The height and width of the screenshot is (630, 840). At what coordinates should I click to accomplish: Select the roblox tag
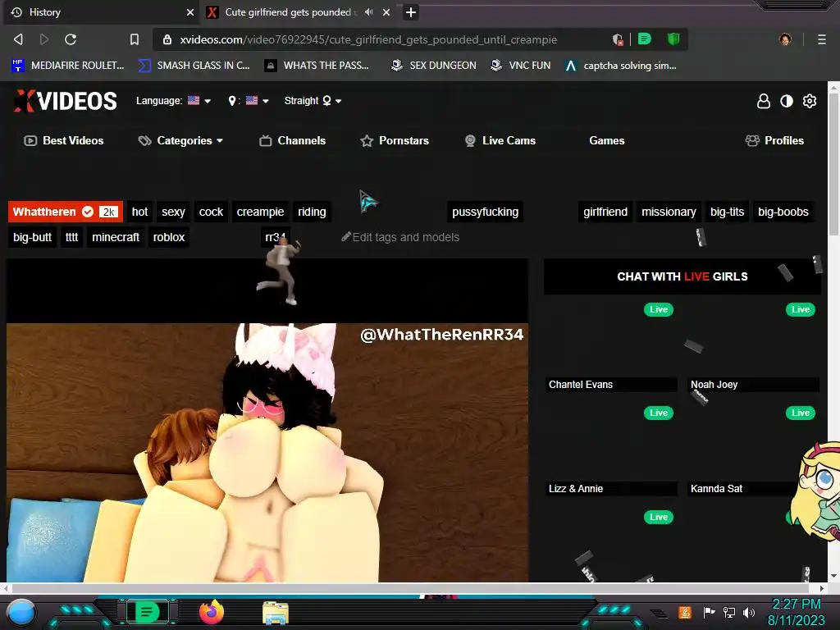169,237
